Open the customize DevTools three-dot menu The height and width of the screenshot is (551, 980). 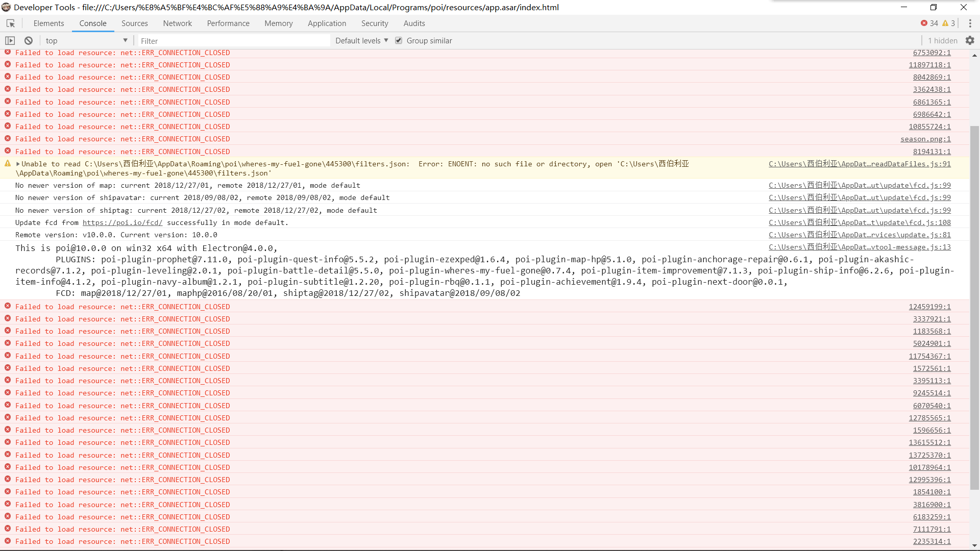tap(970, 23)
